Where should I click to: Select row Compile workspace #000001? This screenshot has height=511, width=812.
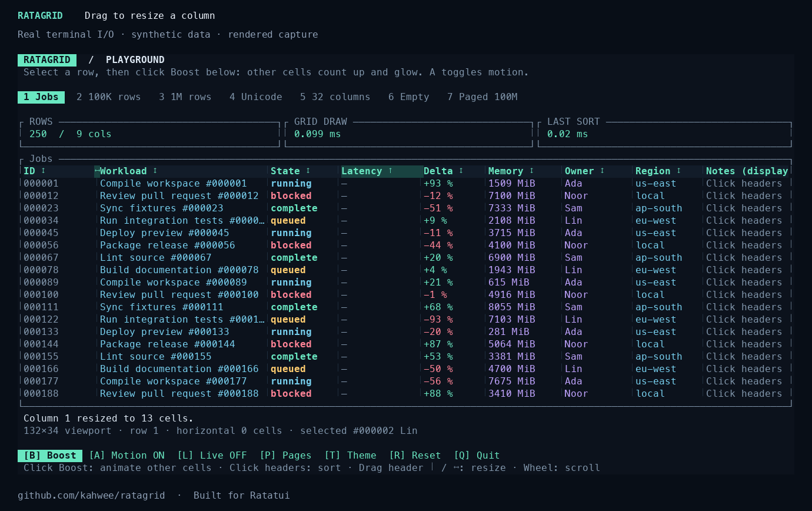pyautogui.click(x=406, y=183)
